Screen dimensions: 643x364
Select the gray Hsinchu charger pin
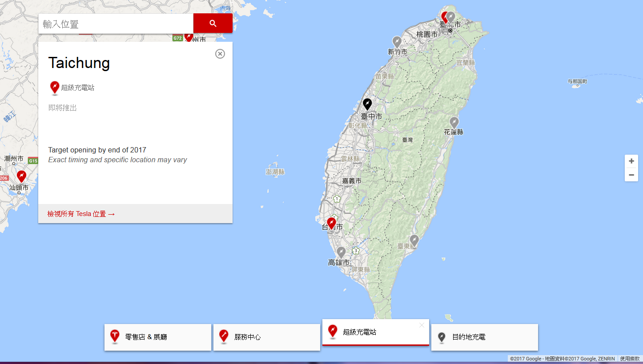pyautogui.click(x=397, y=42)
